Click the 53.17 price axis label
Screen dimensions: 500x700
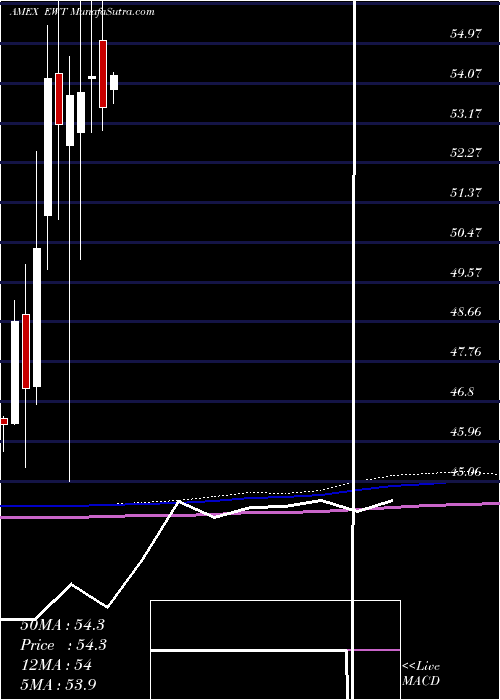(x=466, y=113)
